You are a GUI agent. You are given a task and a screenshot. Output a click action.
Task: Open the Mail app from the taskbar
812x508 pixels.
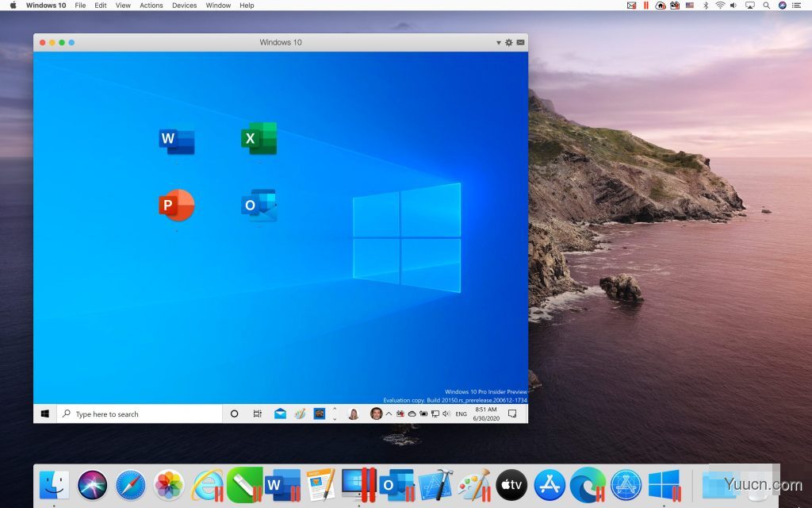point(279,414)
